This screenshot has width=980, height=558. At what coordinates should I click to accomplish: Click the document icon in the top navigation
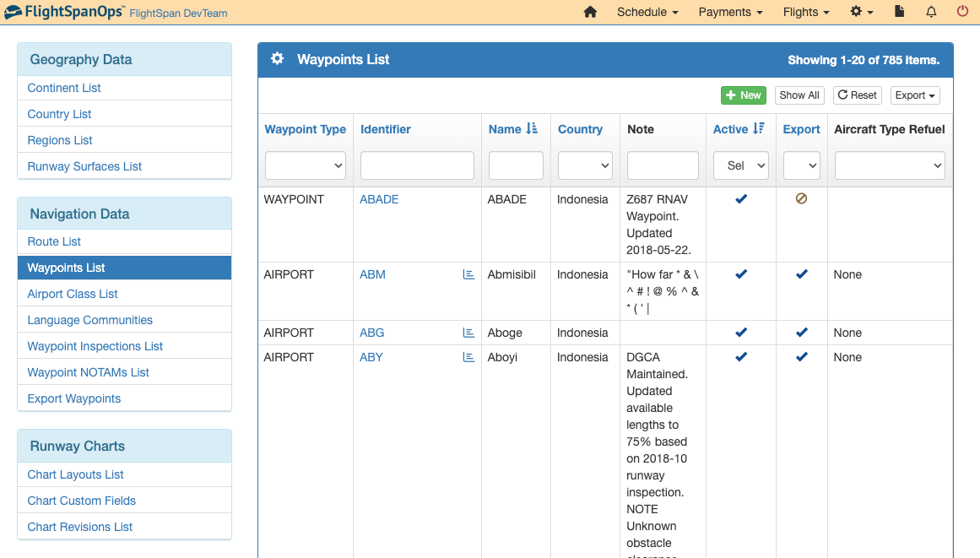tap(899, 12)
